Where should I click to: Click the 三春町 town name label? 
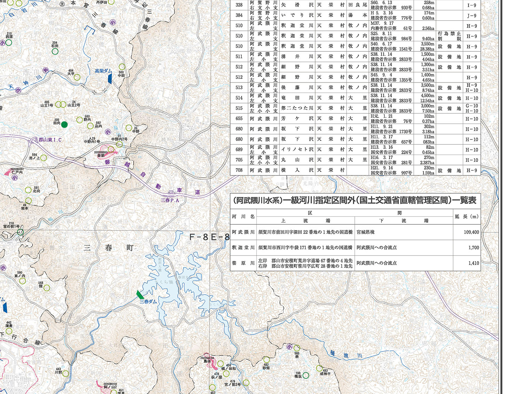tap(108, 248)
